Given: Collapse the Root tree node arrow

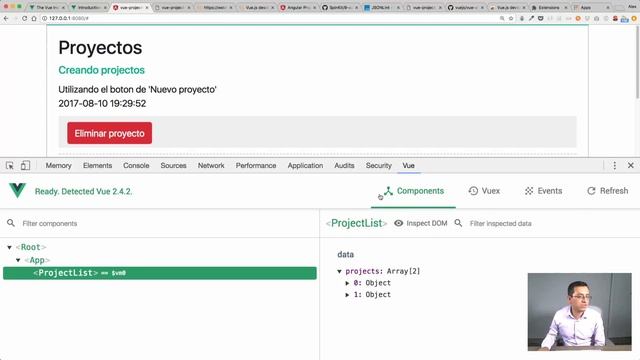Looking at the screenshot, I should point(9,247).
